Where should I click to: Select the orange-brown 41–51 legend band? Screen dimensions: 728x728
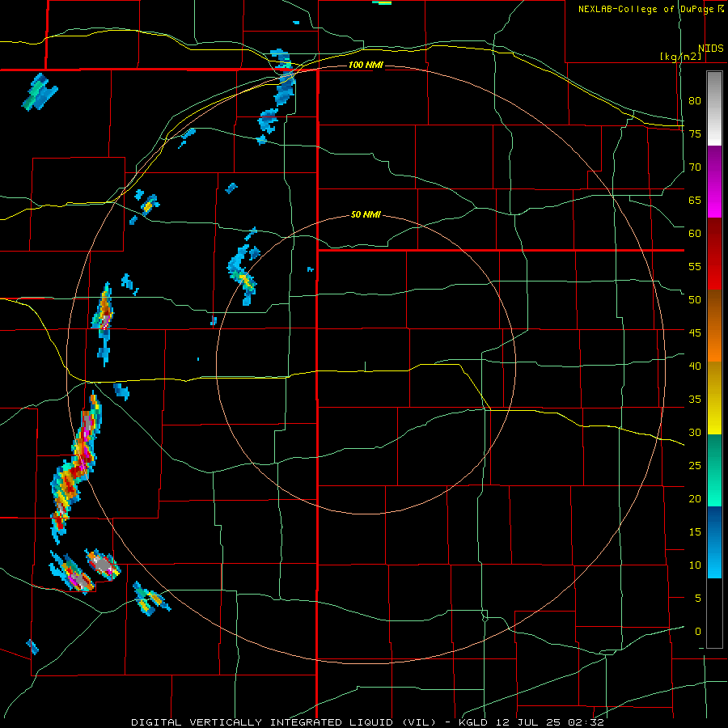pyautogui.click(x=714, y=326)
